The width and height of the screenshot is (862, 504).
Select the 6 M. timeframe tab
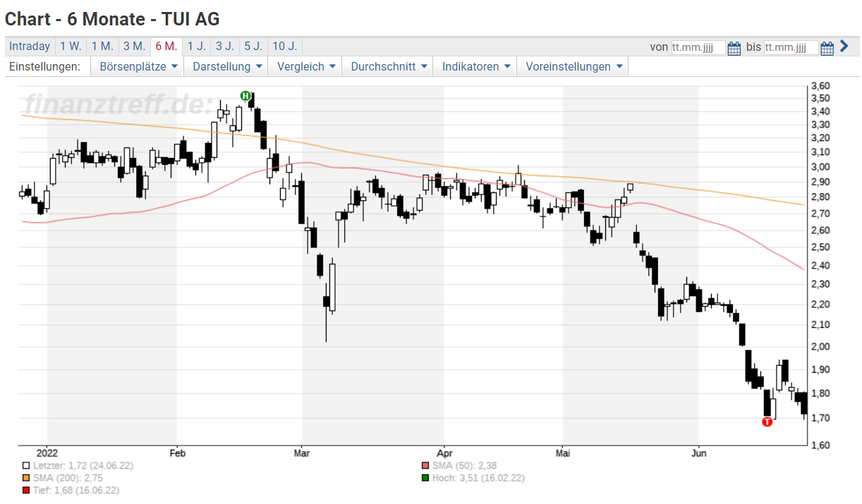click(166, 47)
